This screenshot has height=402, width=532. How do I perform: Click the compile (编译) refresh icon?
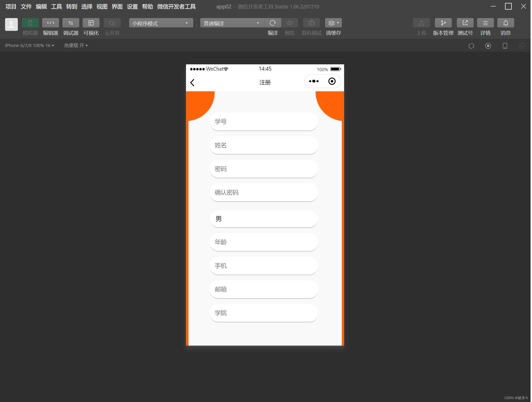(x=273, y=23)
